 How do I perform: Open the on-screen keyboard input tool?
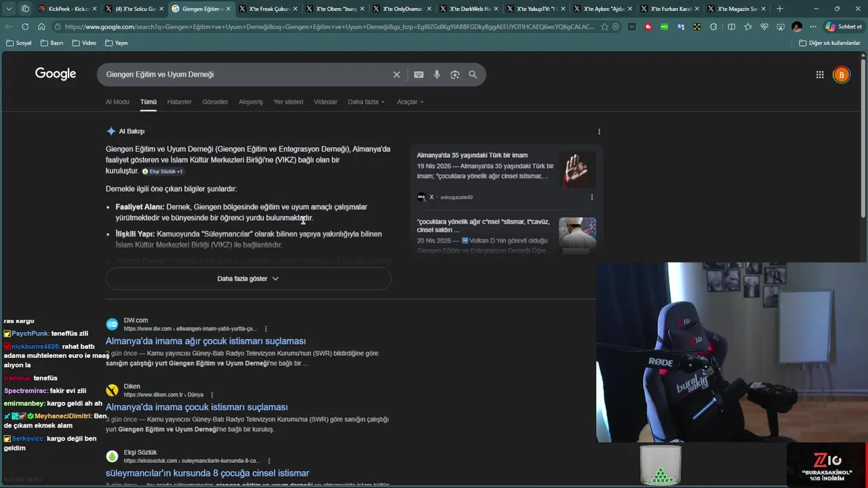click(419, 75)
